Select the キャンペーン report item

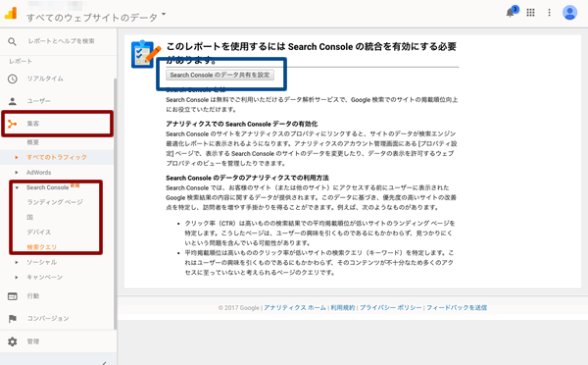click(x=45, y=277)
